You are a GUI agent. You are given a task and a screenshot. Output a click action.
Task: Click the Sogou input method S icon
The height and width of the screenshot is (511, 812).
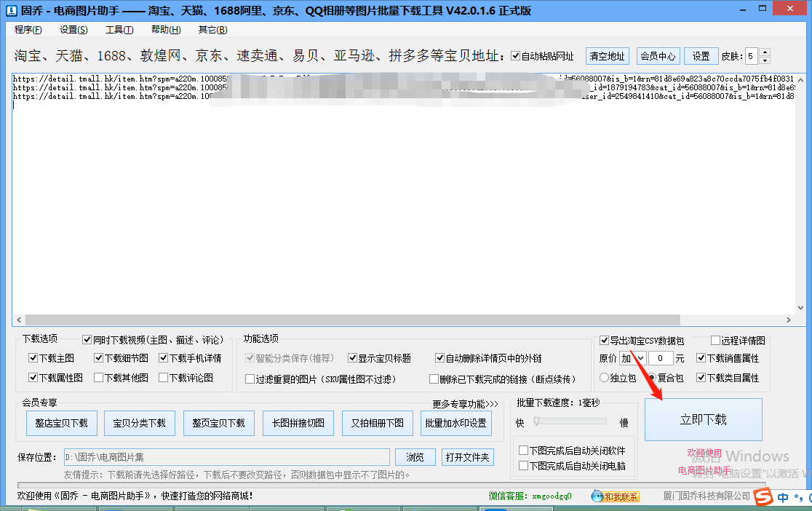763,497
